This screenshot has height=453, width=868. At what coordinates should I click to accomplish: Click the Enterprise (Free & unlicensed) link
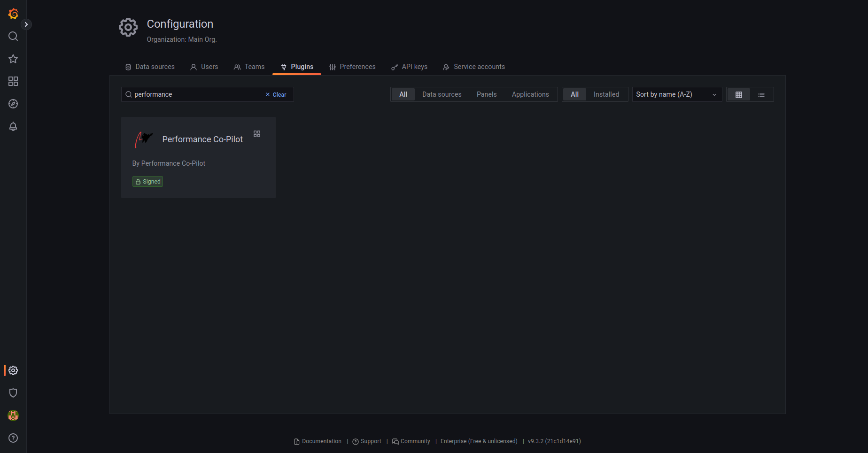point(479,441)
